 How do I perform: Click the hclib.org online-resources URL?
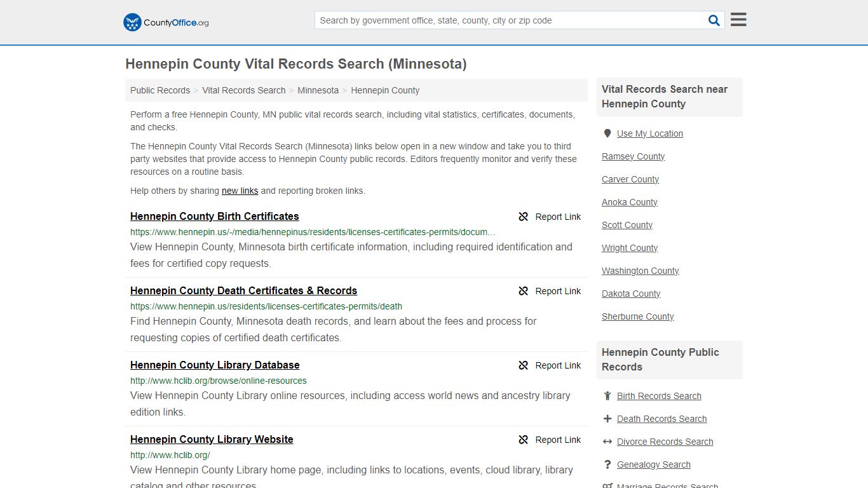(x=219, y=381)
